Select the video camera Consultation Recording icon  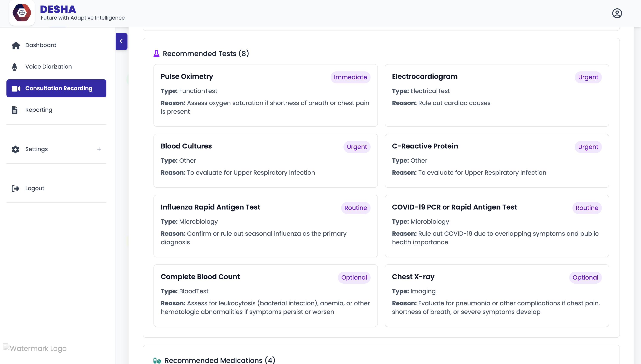(16, 88)
